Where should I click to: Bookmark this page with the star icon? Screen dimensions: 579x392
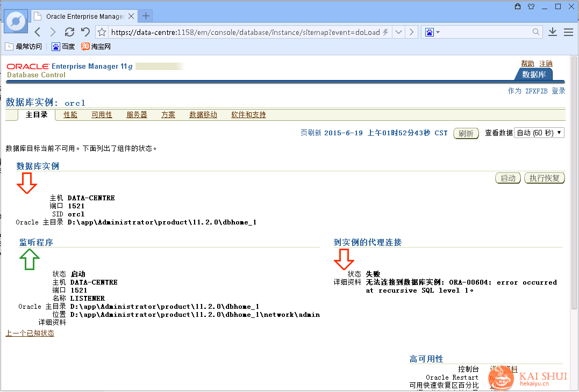[102, 32]
